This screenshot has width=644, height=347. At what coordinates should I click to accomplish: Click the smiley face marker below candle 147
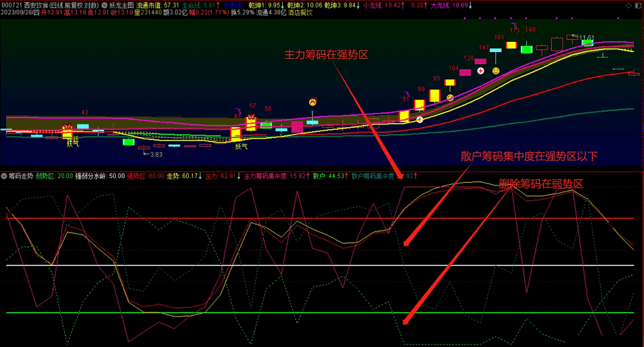(x=496, y=71)
